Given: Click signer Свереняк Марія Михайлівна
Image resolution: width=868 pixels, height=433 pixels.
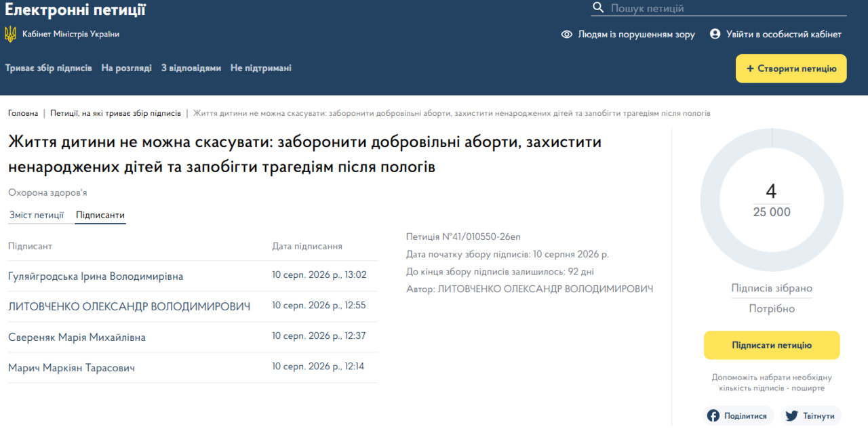Looking at the screenshot, I should click(77, 337).
